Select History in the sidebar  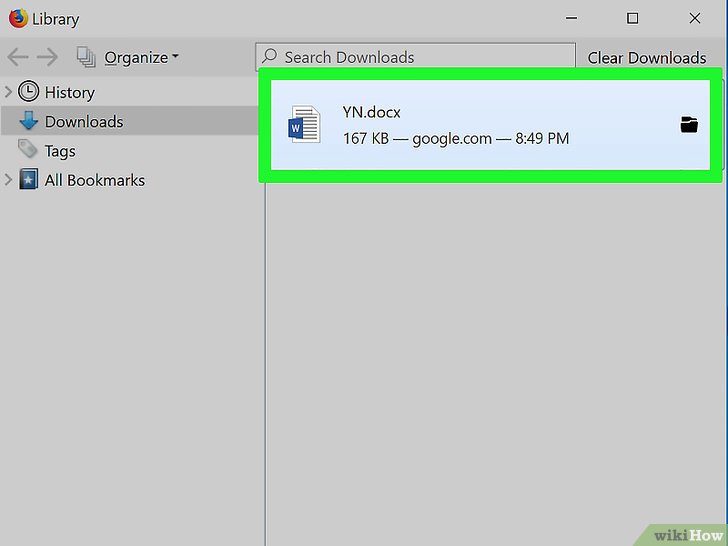(70, 92)
